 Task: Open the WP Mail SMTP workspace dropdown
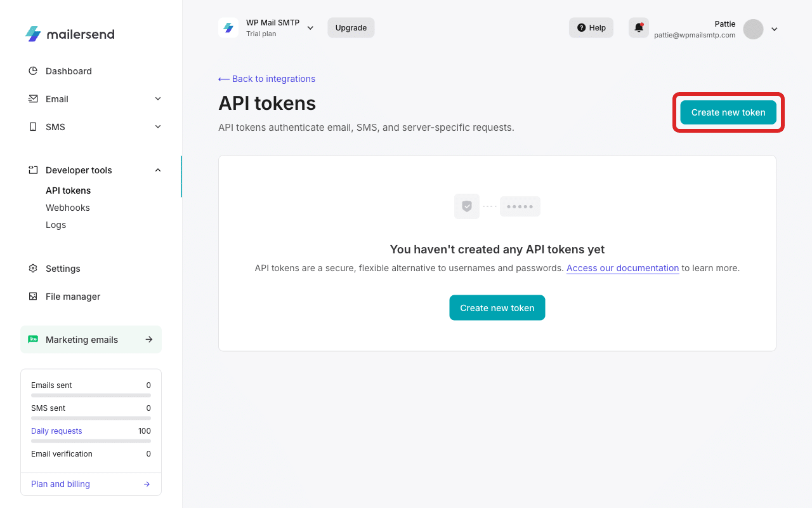pos(310,28)
